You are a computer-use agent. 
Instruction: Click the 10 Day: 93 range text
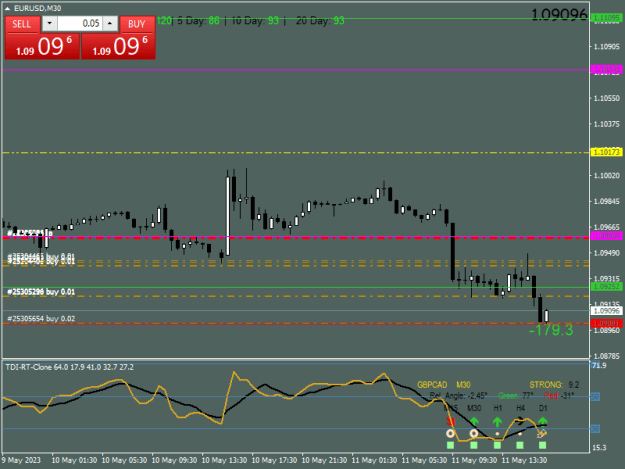pyautogui.click(x=255, y=21)
